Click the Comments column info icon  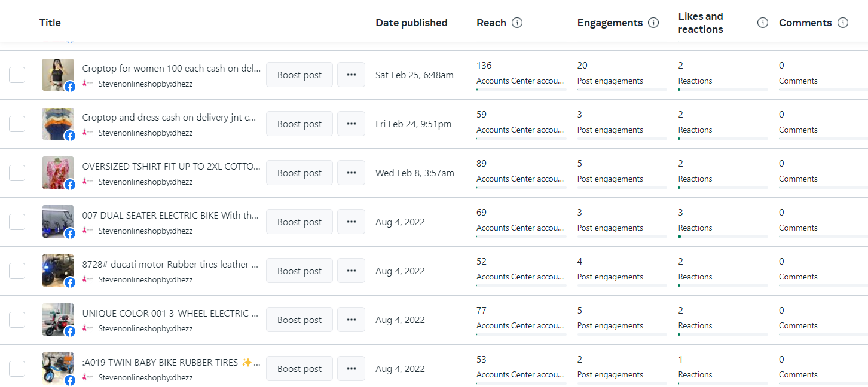click(x=843, y=23)
